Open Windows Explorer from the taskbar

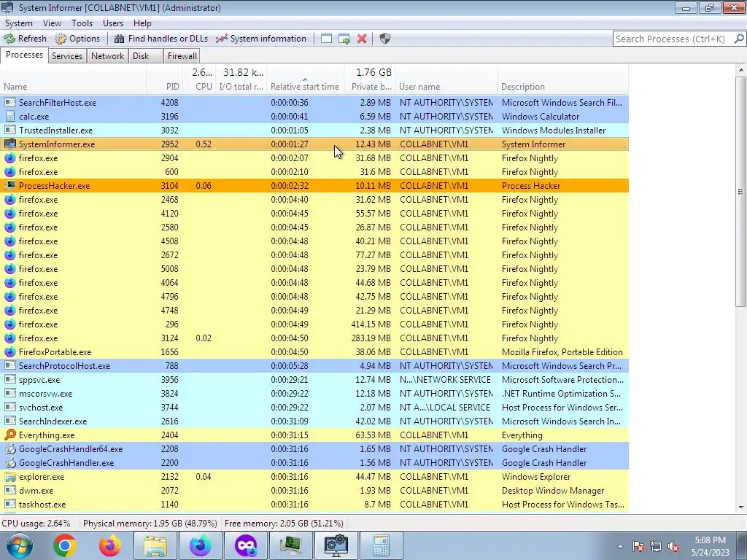pyautogui.click(x=155, y=545)
